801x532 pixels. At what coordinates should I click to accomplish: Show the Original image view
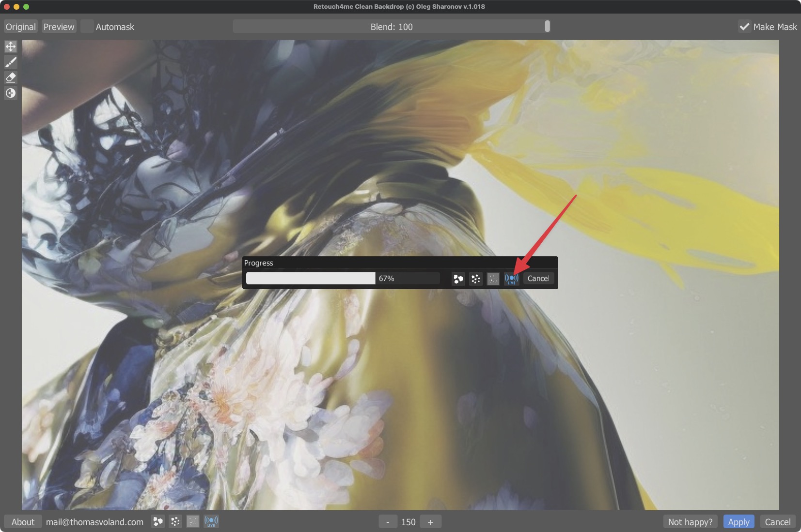21,27
